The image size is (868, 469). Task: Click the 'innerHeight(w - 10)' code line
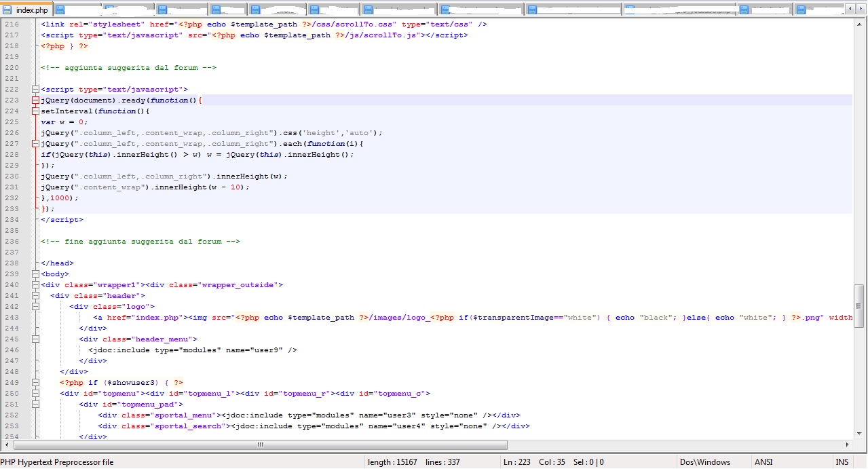click(145, 187)
